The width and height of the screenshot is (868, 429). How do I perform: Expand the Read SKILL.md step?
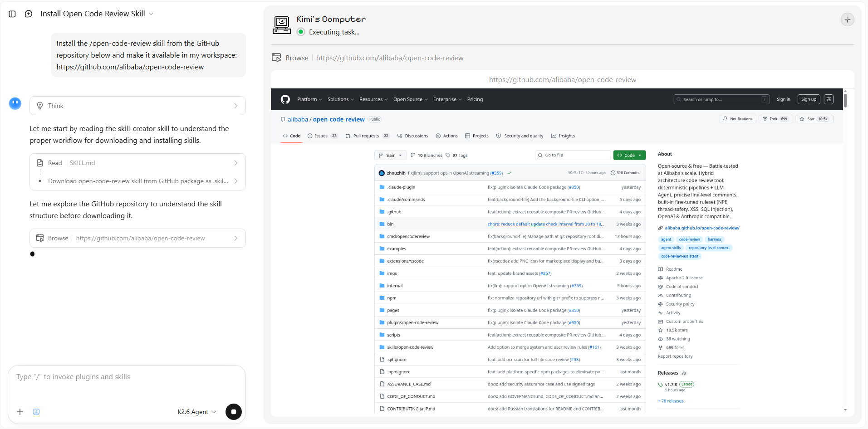(137, 163)
